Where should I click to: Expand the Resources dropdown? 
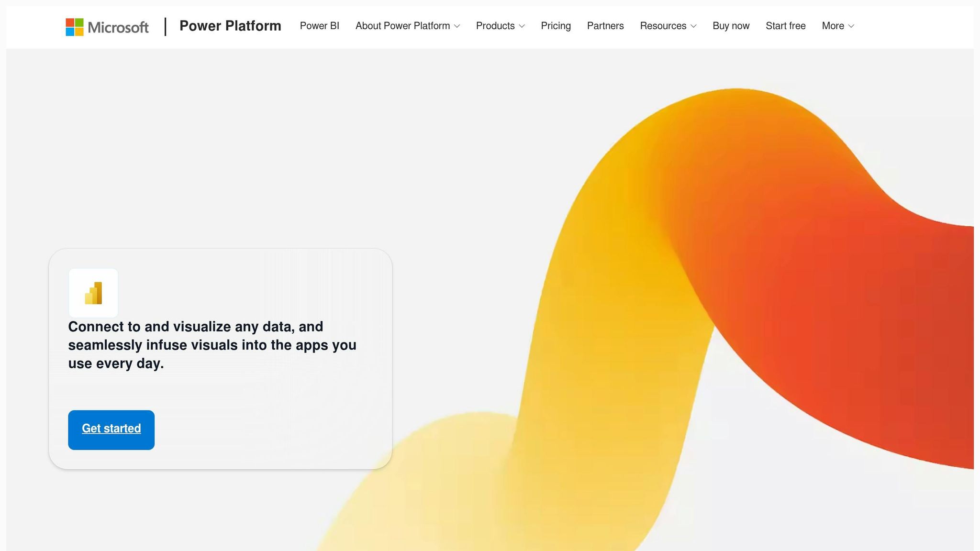668,26
